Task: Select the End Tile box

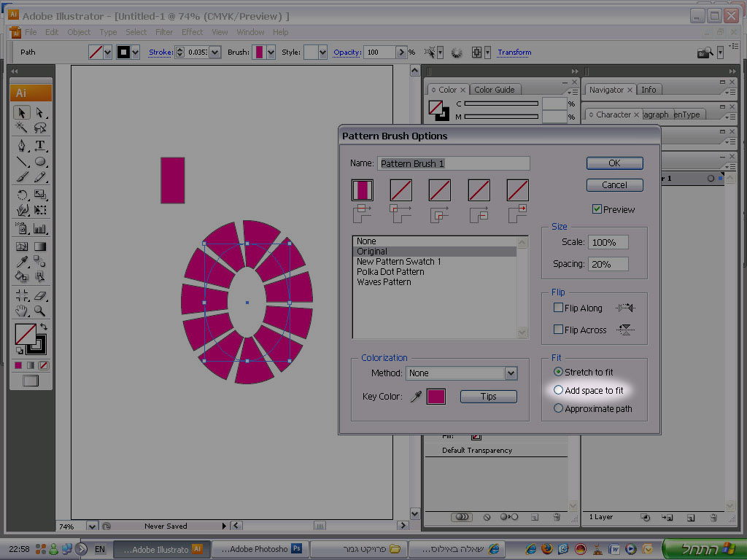Action: click(x=517, y=190)
